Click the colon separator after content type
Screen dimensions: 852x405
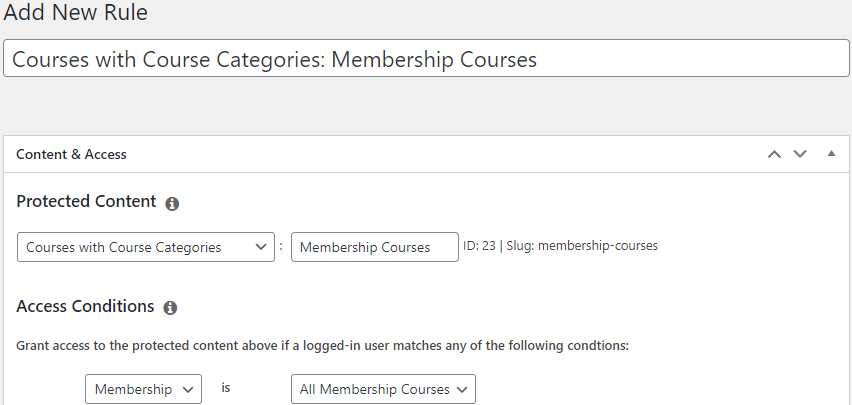tap(281, 247)
